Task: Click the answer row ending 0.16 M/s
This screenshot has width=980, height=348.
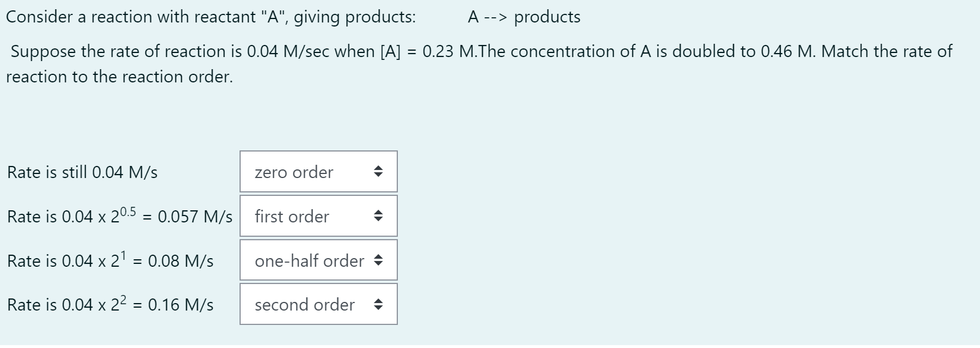Action: coord(109,304)
